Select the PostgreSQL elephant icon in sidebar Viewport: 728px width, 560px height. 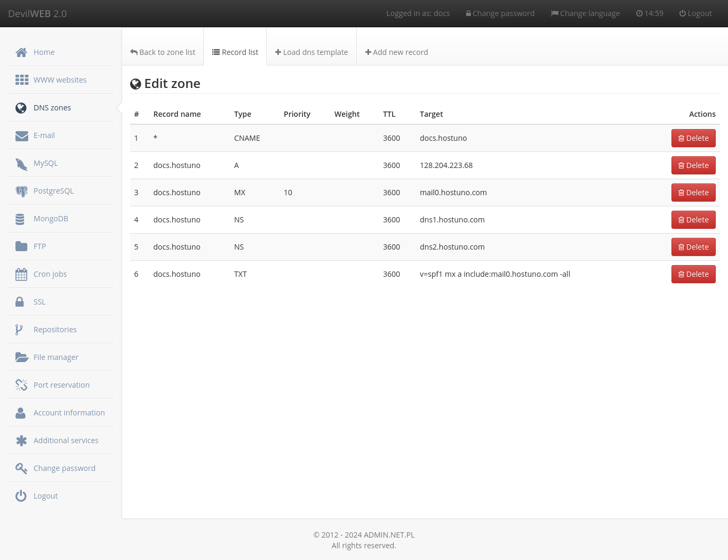[21, 190]
